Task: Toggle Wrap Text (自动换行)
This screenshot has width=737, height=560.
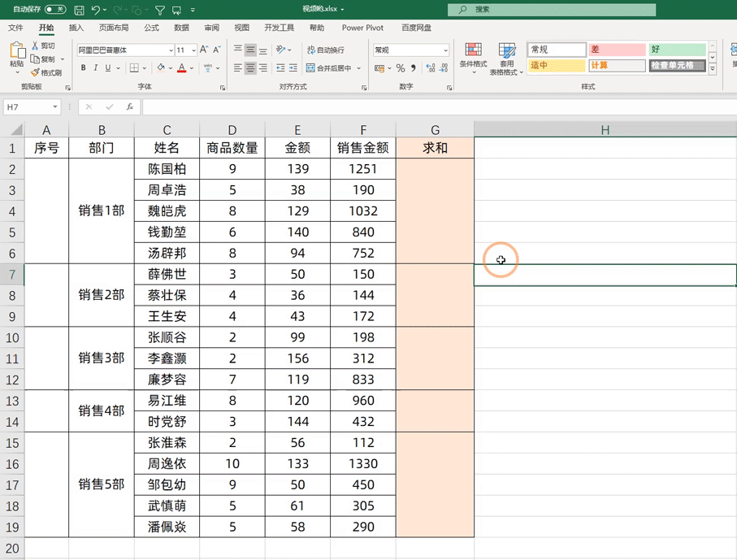Action: pos(326,50)
